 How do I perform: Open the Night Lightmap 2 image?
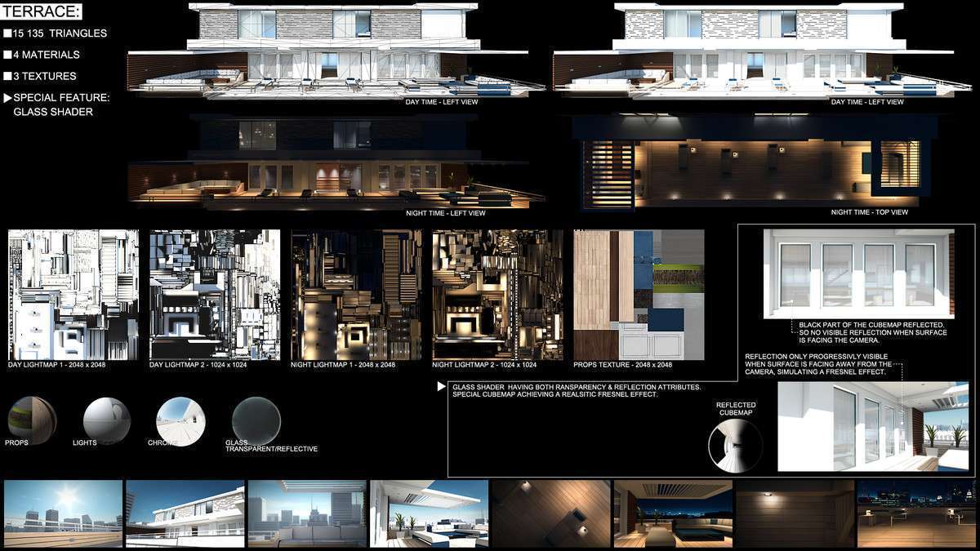tap(497, 295)
